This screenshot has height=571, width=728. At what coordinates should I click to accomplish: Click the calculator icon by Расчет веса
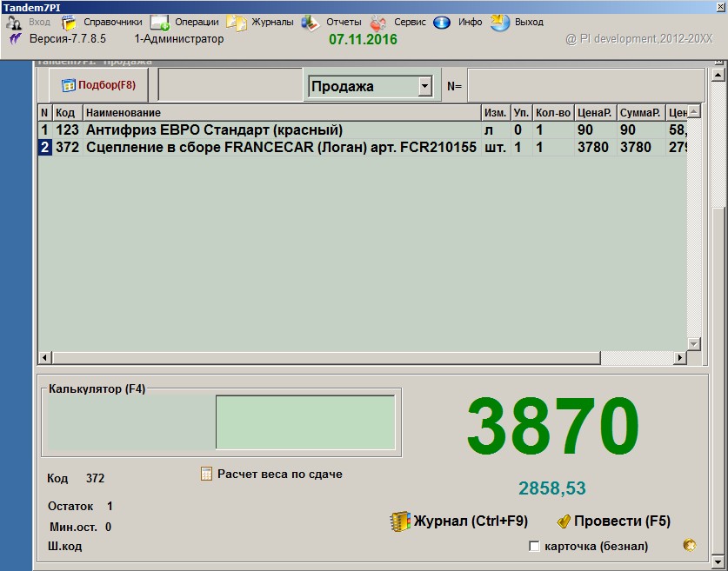coord(206,474)
